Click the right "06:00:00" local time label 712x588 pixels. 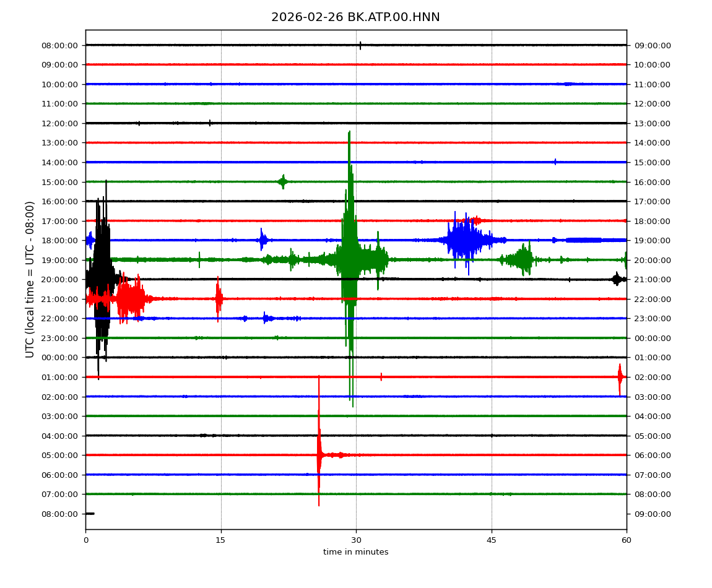pyautogui.click(x=652, y=455)
